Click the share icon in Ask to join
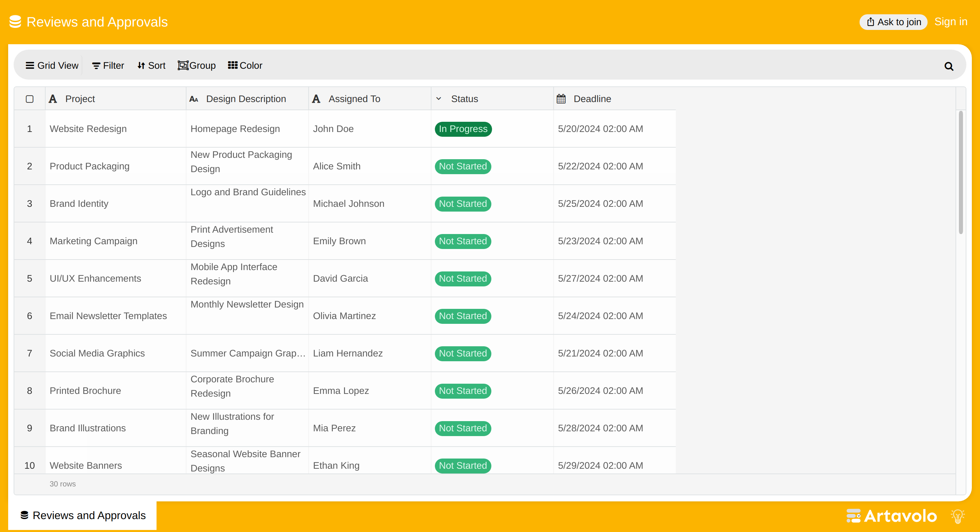The height and width of the screenshot is (532, 980). point(870,22)
